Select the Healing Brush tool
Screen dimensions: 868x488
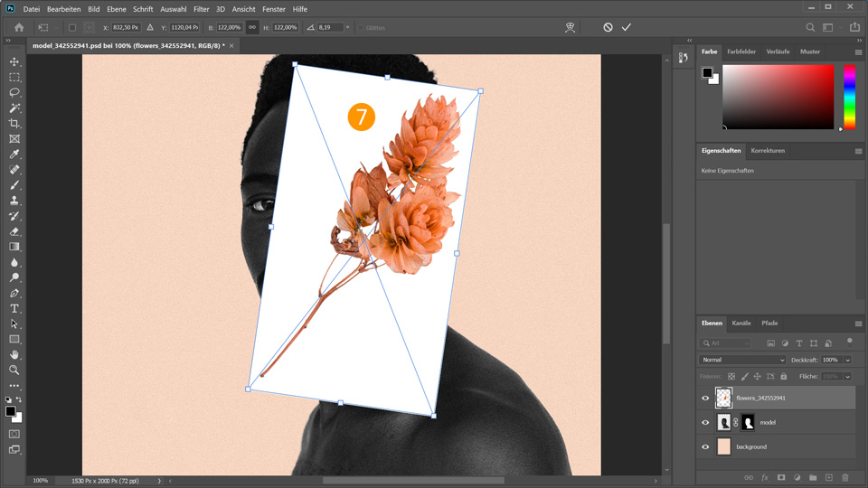pos(14,170)
